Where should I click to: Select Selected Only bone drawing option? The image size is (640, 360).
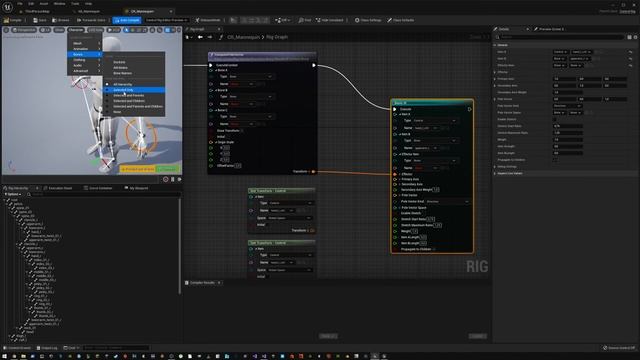(134, 90)
